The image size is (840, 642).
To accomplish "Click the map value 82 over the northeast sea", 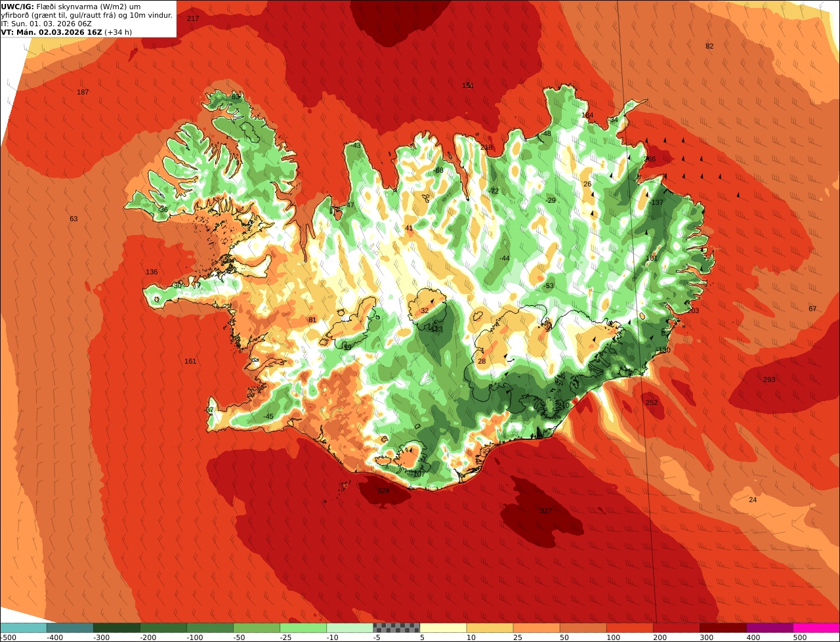I will (x=709, y=46).
